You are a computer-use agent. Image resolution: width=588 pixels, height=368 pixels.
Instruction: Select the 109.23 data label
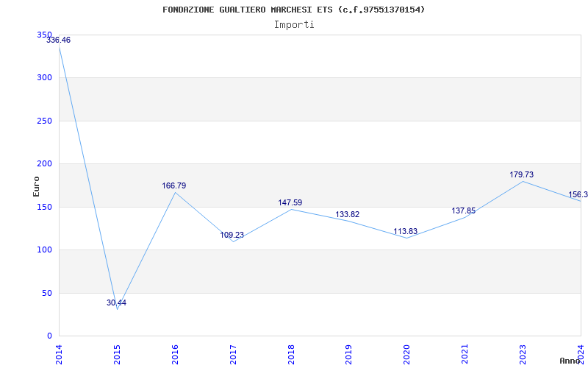coord(232,235)
